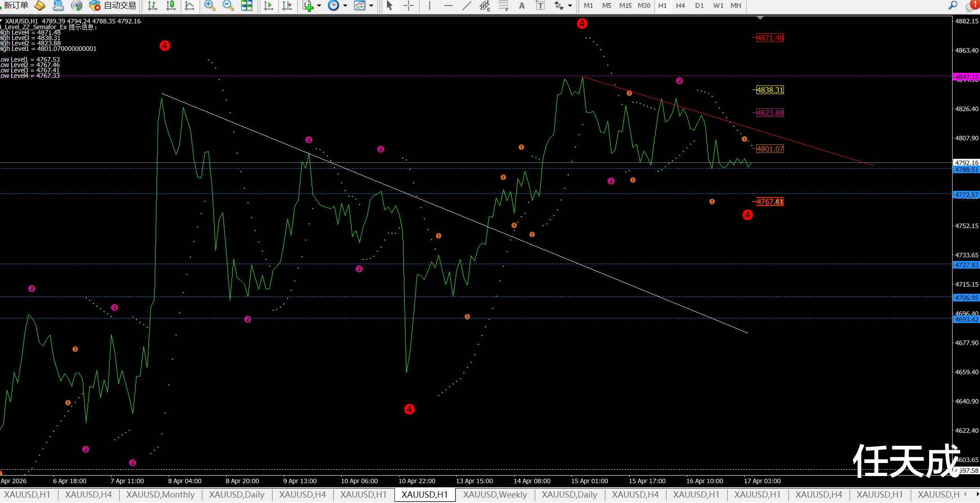
Task: Select the crosshair cursor tool
Action: click(408, 5)
